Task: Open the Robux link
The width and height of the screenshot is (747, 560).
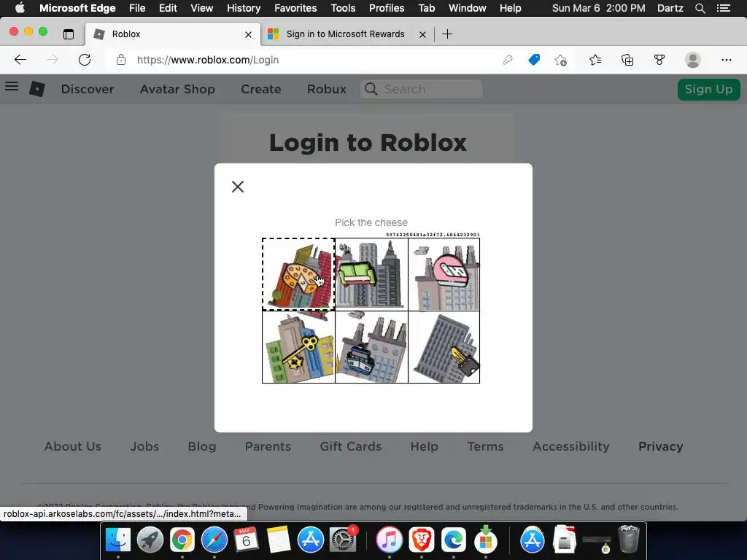Action: coord(326,89)
